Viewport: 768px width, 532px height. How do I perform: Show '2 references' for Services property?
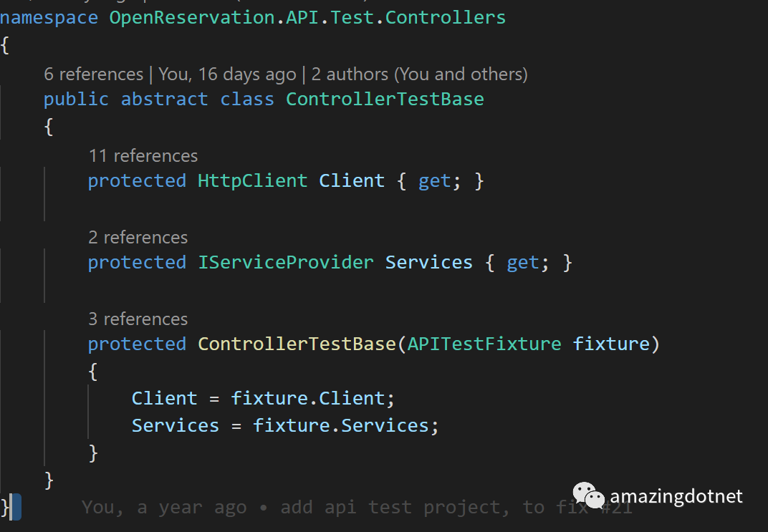coord(138,238)
